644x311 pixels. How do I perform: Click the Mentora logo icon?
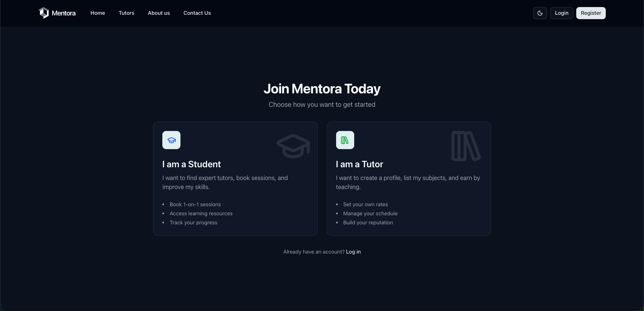point(44,13)
